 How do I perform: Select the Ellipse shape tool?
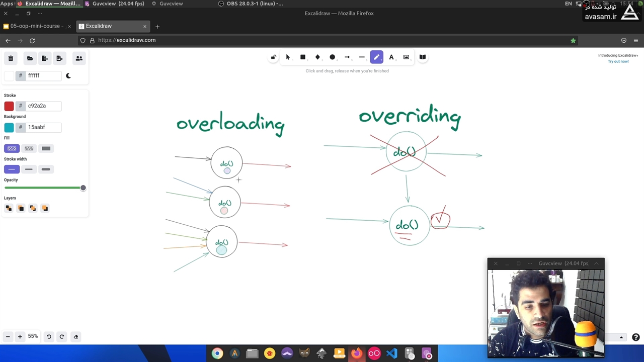332,57
